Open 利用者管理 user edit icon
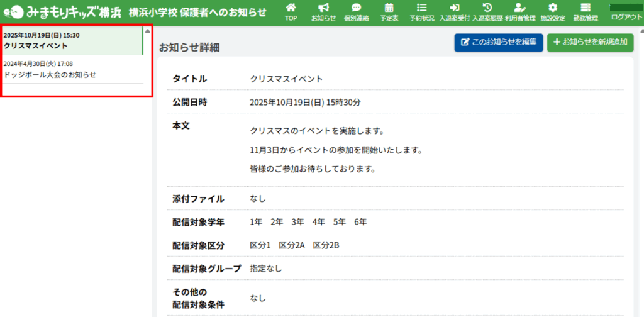The image size is (644, 317). [x=519, y=12]
